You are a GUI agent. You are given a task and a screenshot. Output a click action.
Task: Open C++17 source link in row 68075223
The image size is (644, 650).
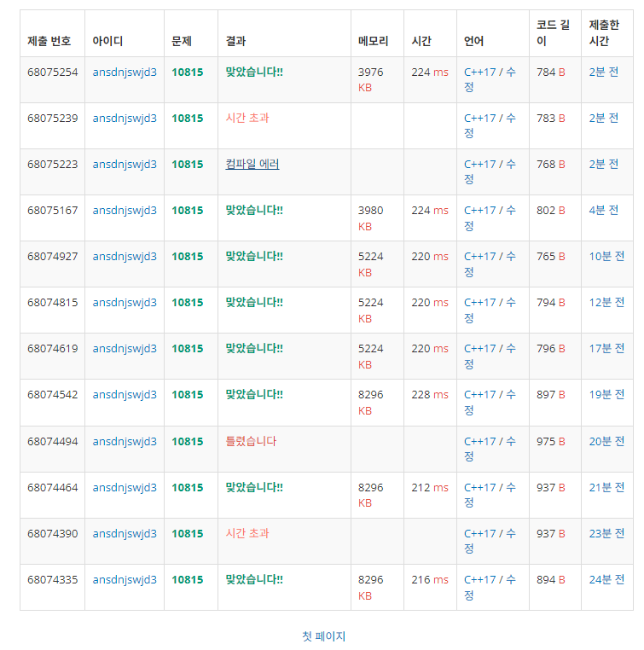pyautogui.click(x=479, y=164)
